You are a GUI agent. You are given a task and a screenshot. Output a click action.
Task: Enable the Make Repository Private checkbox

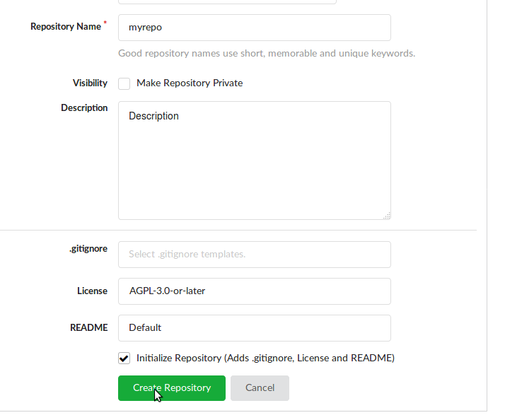tap(124, 83)
